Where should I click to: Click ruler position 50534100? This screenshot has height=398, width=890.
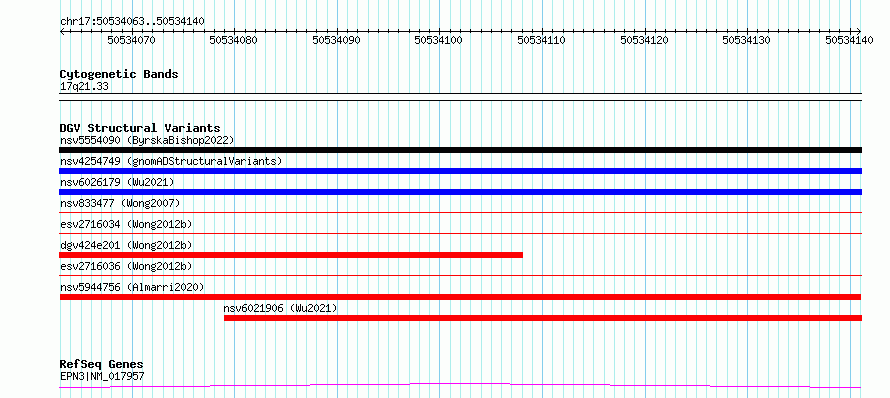pyautogui.click(x=439, y=40)
